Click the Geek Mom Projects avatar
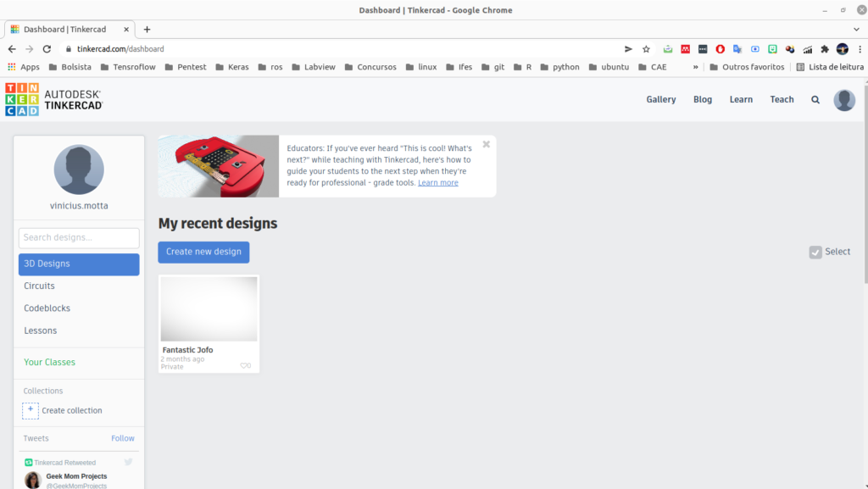 [x=33, y=481]
